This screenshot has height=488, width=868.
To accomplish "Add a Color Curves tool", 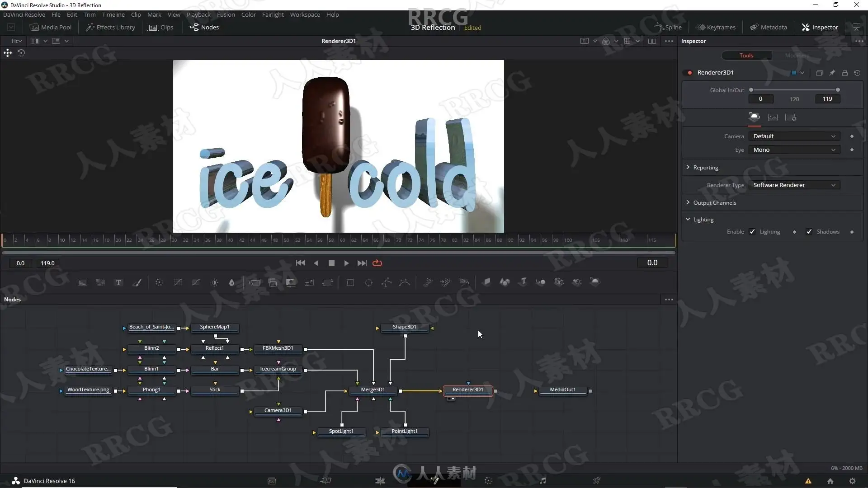I will [x=178, y=282].
